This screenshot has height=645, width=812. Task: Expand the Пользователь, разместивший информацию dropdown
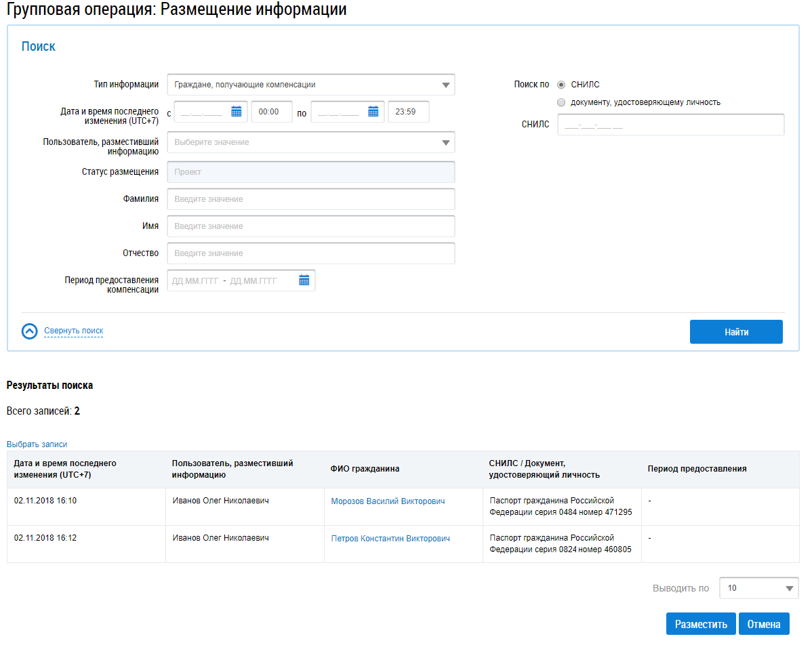click(x=310, y=142)
